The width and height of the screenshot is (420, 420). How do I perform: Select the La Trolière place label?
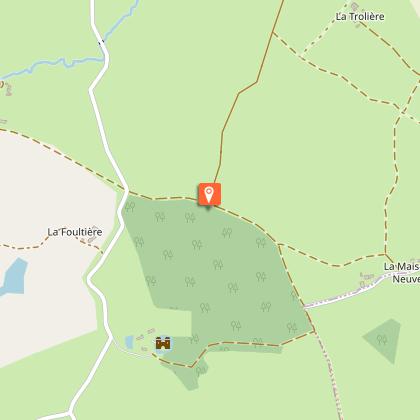[360, 17]
